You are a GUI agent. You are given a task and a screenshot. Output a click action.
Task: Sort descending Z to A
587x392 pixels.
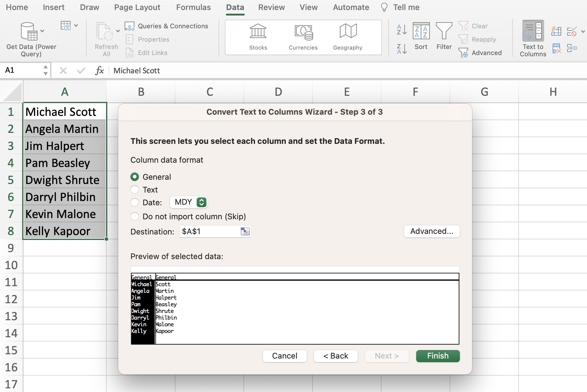tap(402, 49)
